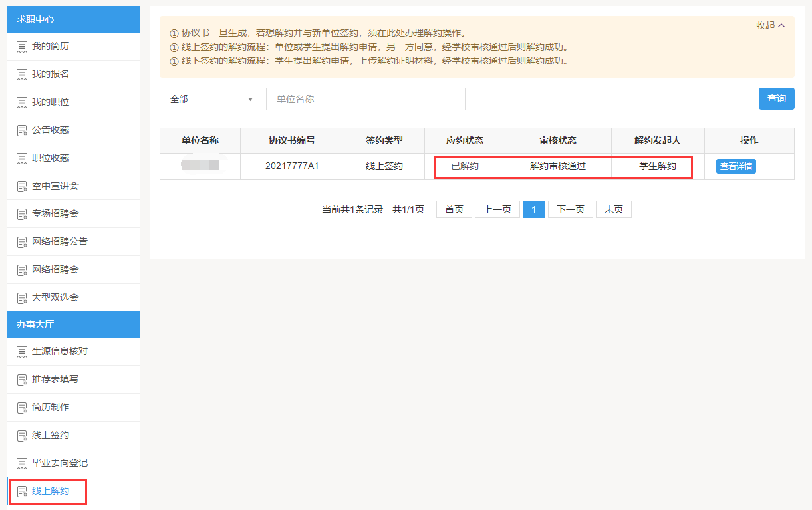Click the 审核状态 column header
812x510 pixels.
558,141
